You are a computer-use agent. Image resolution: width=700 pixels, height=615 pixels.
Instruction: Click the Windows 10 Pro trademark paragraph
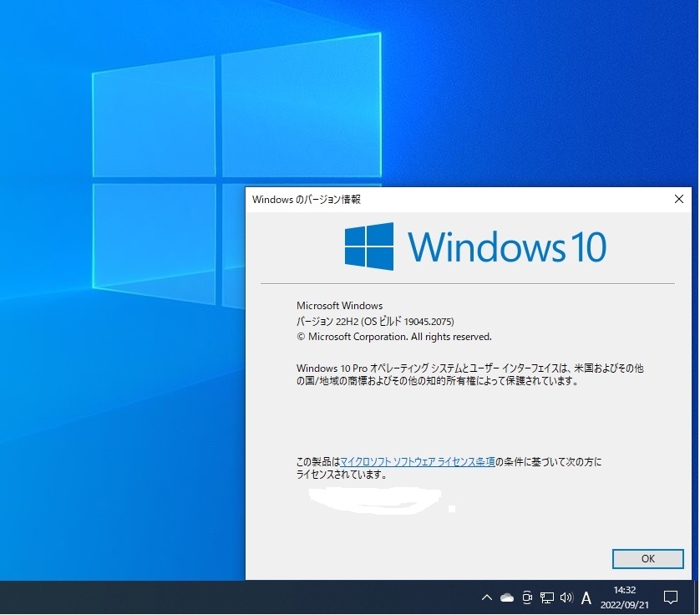click(469, 374)
